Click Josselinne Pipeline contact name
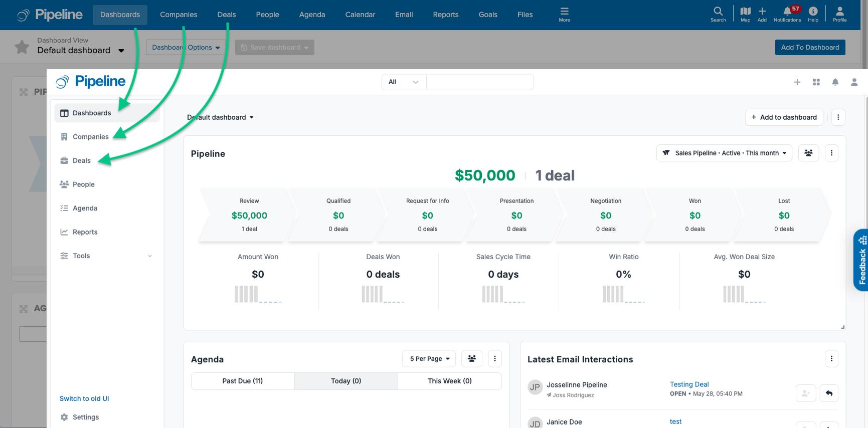The width and height of the screenshot is (868, 428). [577, 385]
